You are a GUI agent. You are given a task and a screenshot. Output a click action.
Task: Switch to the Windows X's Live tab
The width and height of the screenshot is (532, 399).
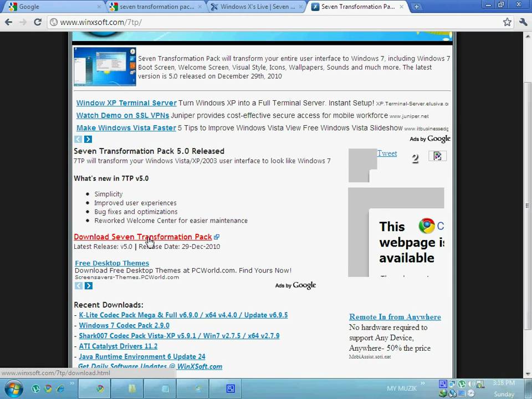(258, 7)
